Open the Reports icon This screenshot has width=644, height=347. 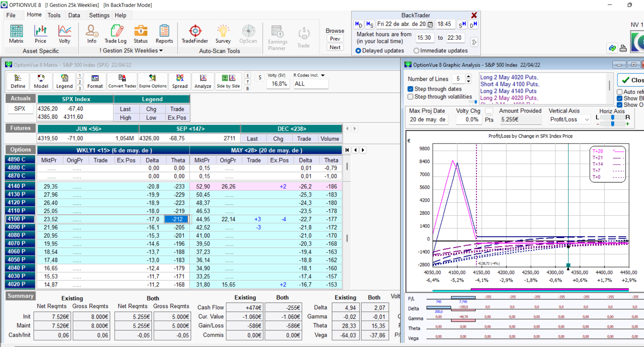coord(164,34)
